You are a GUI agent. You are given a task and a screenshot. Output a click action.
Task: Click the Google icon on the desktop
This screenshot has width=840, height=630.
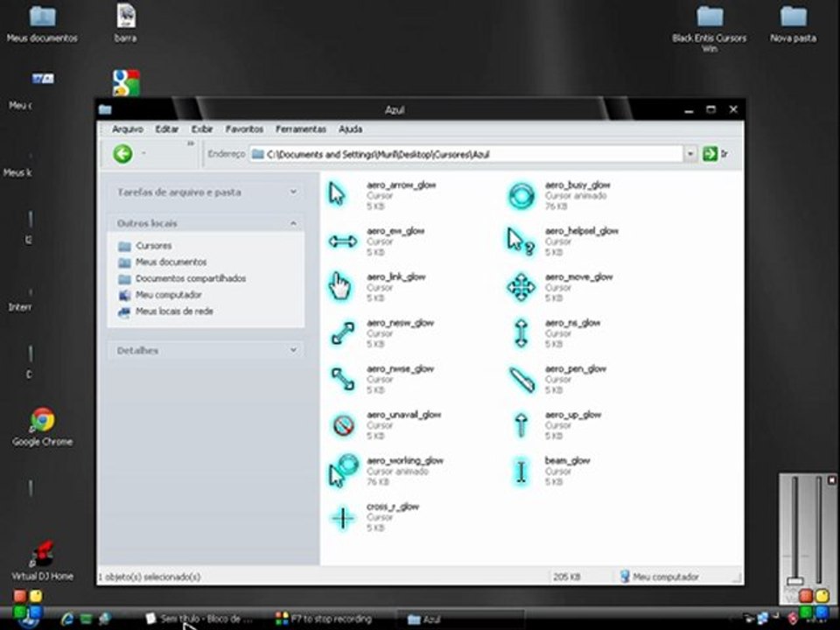tap(126, 83)
